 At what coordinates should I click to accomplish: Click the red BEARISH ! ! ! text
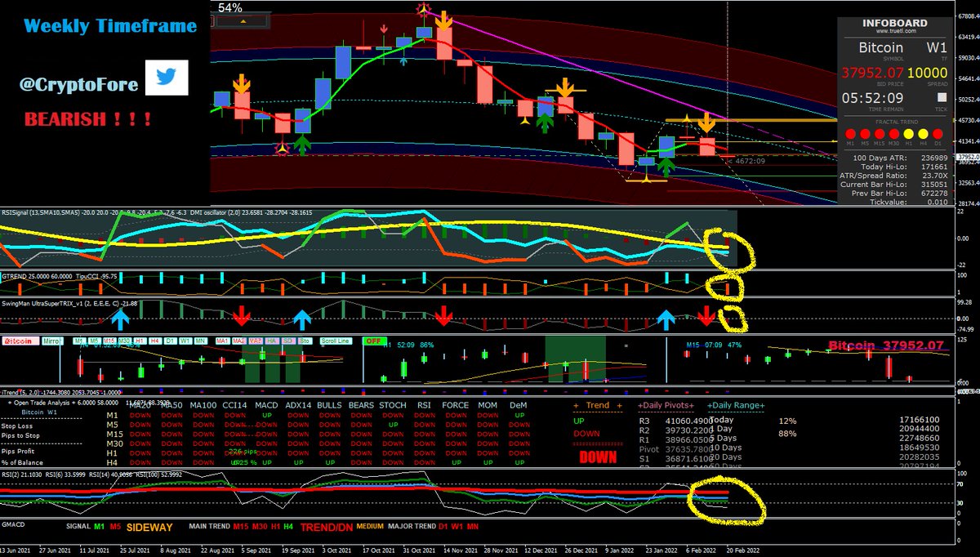[x=87, y=119]
